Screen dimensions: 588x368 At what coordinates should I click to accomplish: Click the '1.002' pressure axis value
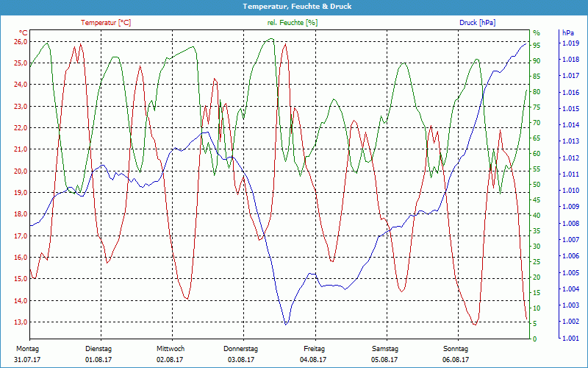click(x=570, y=322)
